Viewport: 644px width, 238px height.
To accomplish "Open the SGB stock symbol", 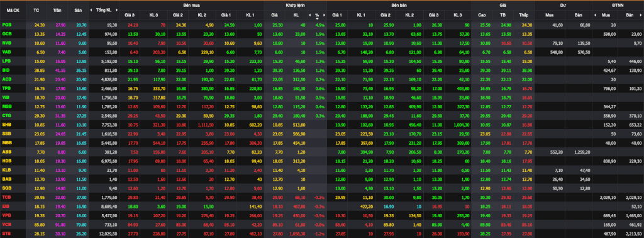I will [7, 188].
